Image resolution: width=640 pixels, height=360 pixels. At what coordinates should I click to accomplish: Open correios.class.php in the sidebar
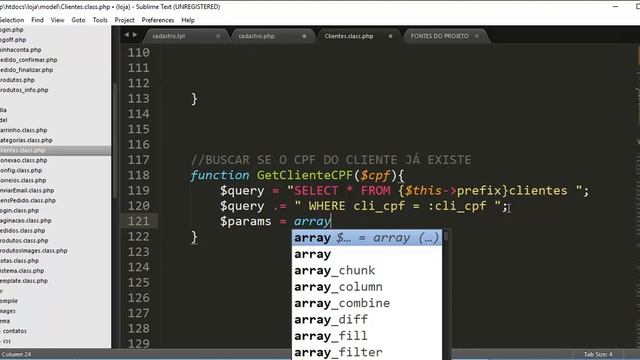tap(23, 180)
